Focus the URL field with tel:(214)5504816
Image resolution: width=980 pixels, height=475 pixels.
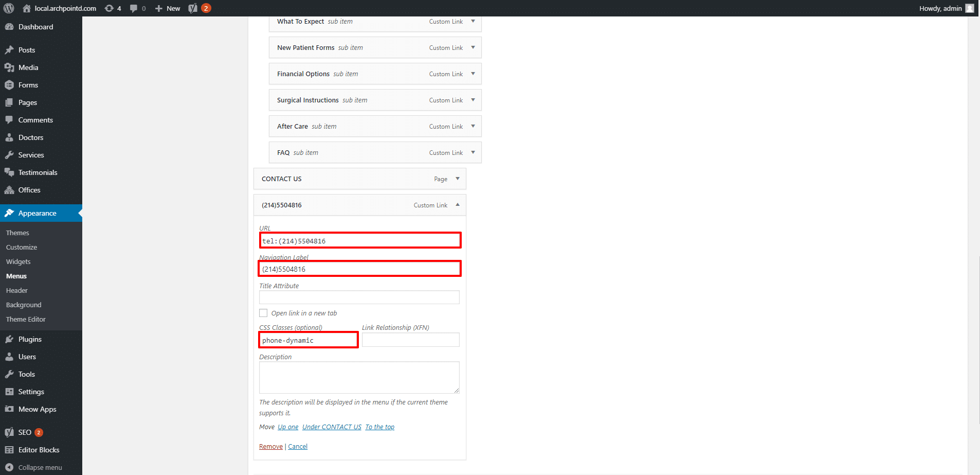[360, 240]
